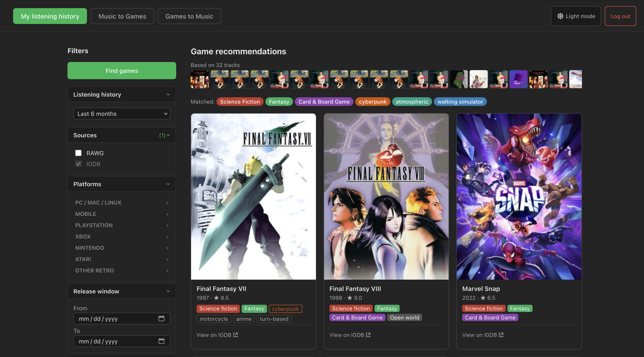This screenshot has height=357, width=644.
Task: Click the Final Fantasy VIII title
Action: coord(355,288)
